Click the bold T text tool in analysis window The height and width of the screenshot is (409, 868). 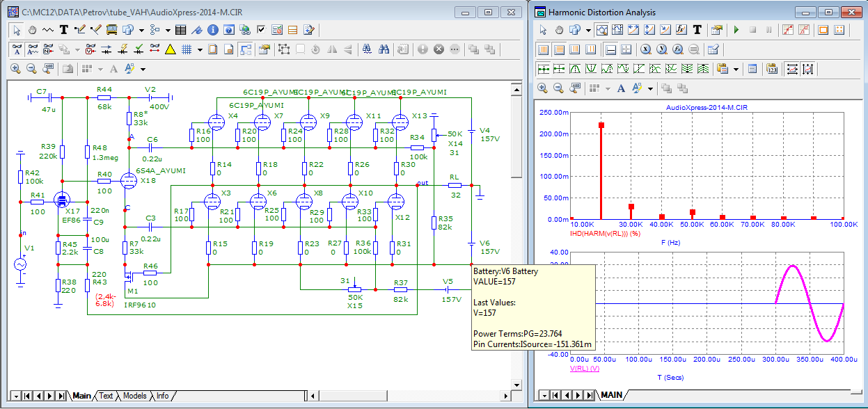697,30
